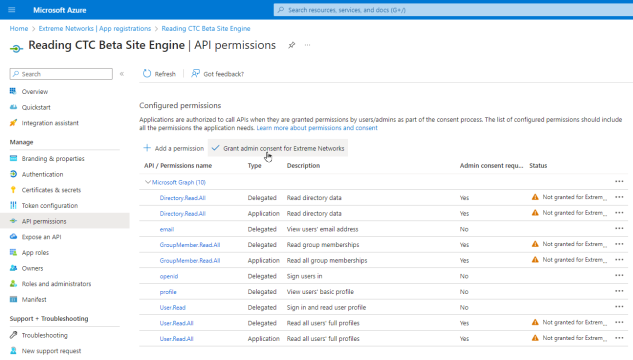Open ellipsis menu for User.Read row
This screenshot has height=360, width=633.
point(619,307)
